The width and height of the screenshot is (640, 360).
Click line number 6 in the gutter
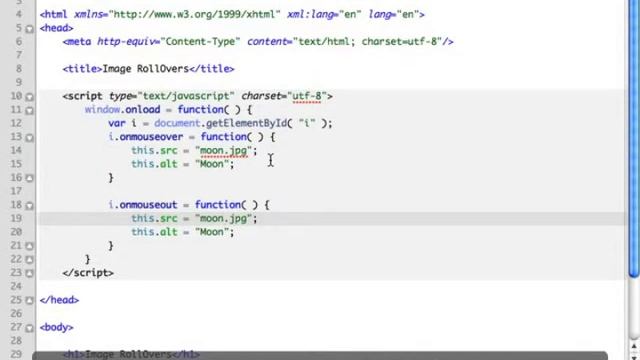(19, 41)
